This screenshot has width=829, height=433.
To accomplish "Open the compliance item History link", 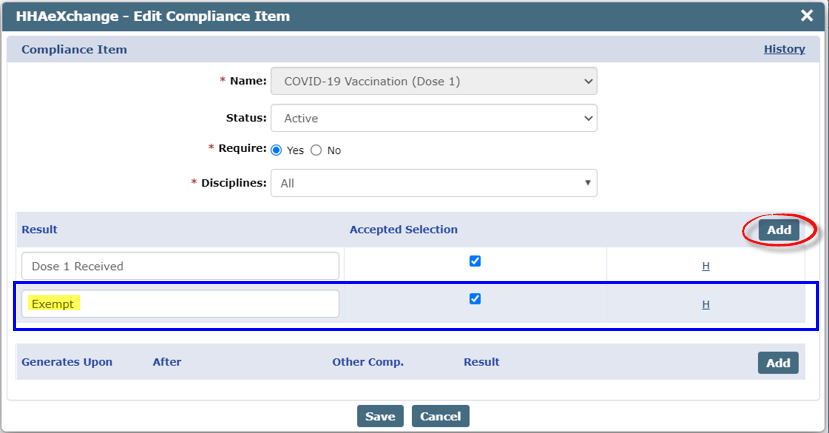I will coord(784,49).
